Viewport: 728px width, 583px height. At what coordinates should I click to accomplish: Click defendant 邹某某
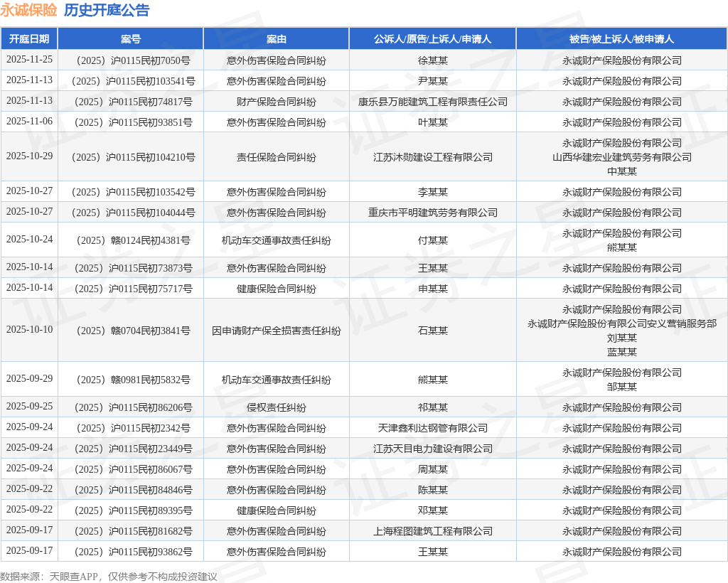pos(621,387)
